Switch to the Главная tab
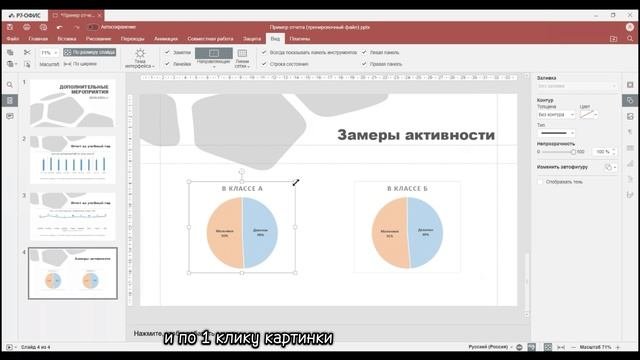This screenshot has width=640, height=360. (x=38, y=39)
